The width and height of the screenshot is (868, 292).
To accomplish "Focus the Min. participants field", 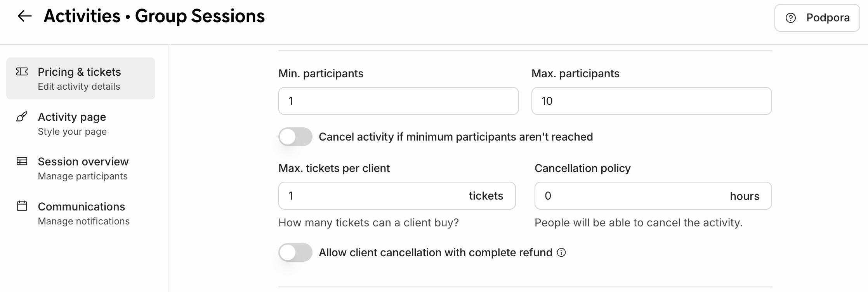I will [x=398, y=101].
